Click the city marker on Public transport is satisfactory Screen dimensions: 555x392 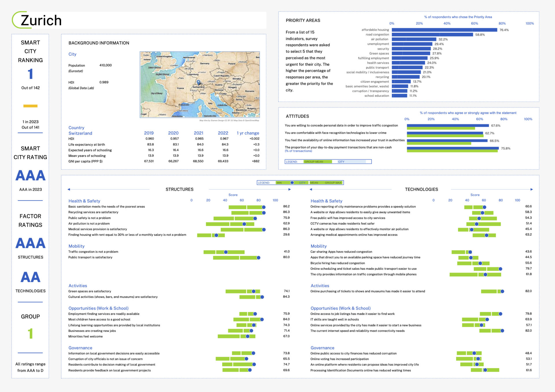coord(258,258)
